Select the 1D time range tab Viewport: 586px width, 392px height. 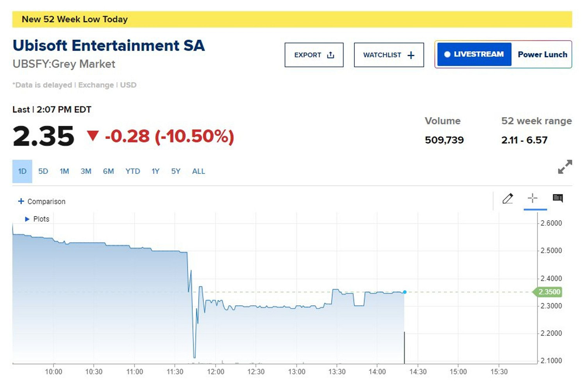22,171
